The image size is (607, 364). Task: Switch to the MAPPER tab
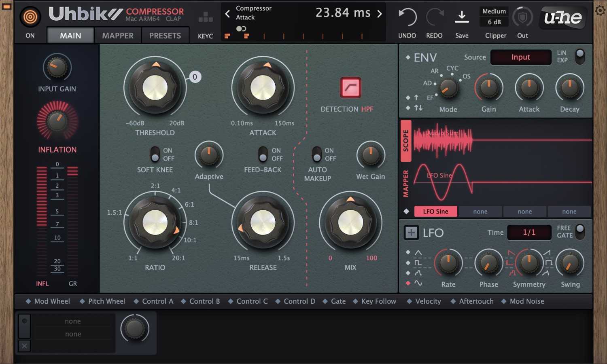coord(117,35)
